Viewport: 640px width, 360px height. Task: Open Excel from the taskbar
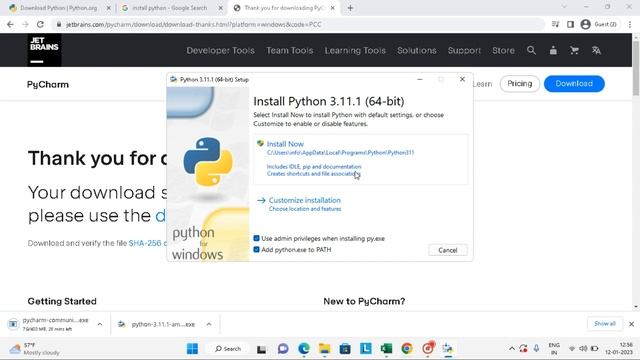pos(386,349)
